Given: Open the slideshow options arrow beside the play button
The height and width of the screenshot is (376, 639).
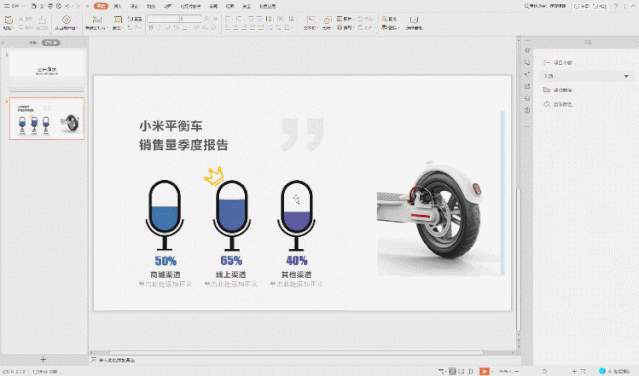Looking at the screenshot, I should click(x=491, y=371).
